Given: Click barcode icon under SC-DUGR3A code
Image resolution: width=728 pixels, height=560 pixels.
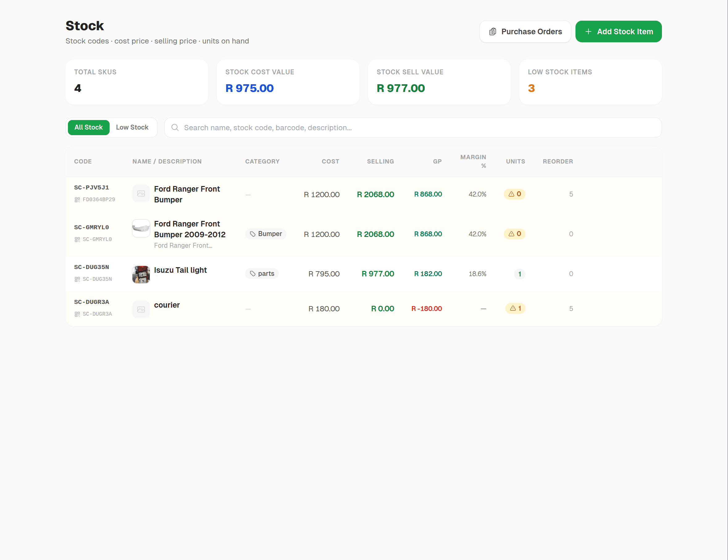Looking at the screenshot, I should click(77, 314).
